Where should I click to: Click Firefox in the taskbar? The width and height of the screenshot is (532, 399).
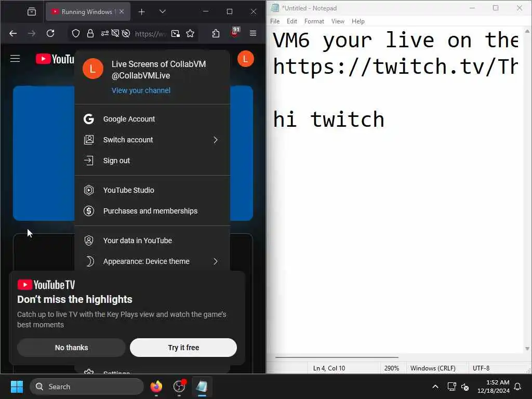156,387
